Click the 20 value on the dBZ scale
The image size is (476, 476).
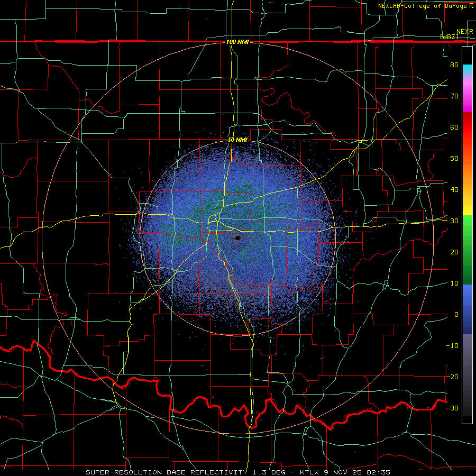pos(454,252)
